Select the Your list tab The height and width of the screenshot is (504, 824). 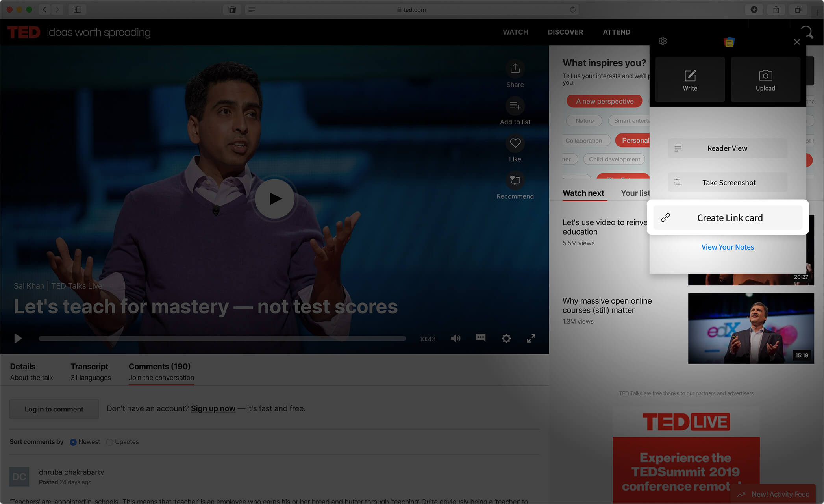[635, 193]
